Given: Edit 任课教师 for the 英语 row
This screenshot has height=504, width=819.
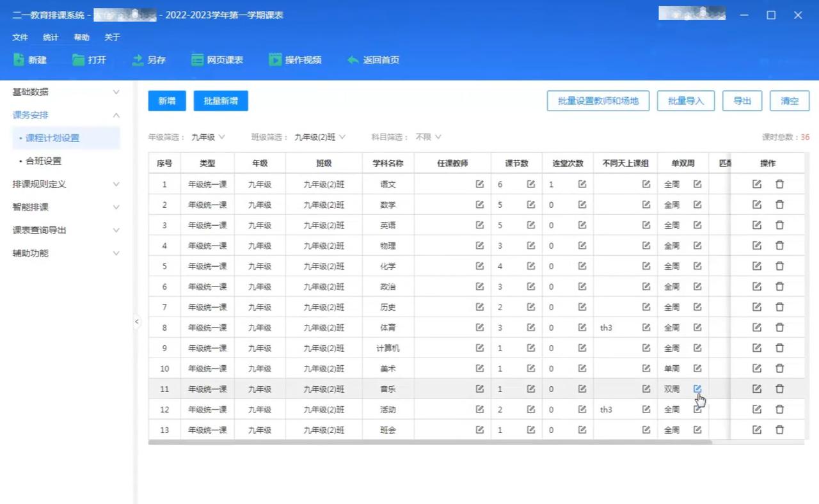Looking at the screenshot, I should 480,225.
